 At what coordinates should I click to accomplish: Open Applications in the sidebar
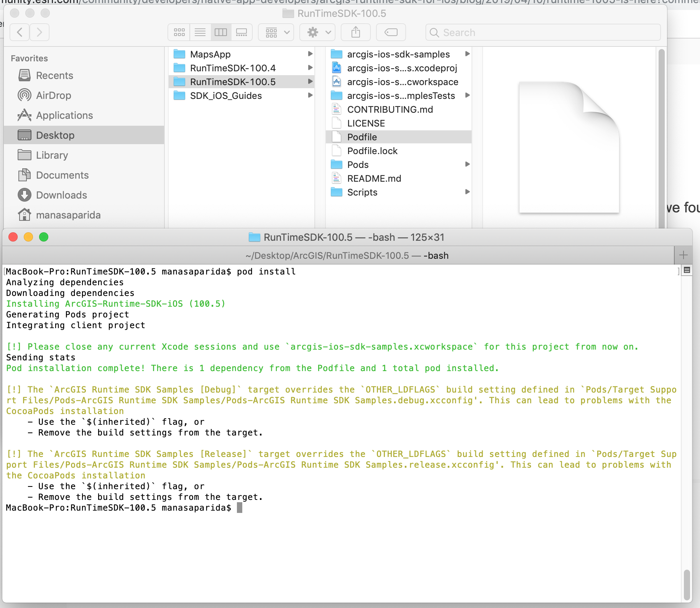(x=84, y=115)
